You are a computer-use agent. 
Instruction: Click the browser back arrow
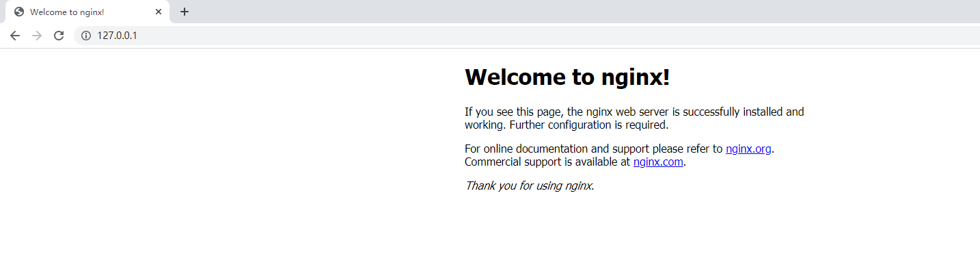point(14,36)
